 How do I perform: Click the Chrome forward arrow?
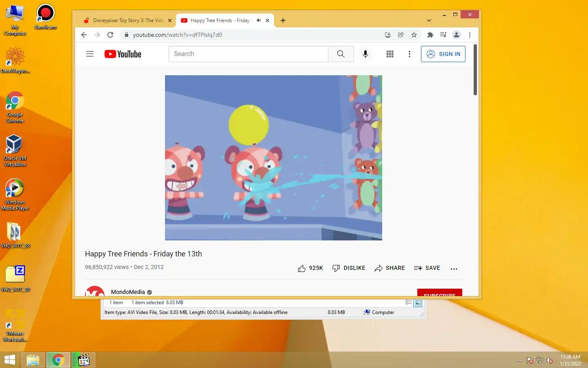(97, 35)
